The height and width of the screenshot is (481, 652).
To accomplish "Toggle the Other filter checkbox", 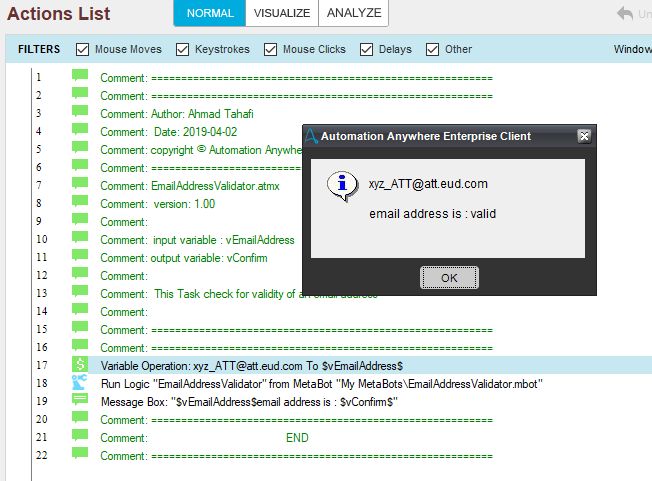I will 432,49.
